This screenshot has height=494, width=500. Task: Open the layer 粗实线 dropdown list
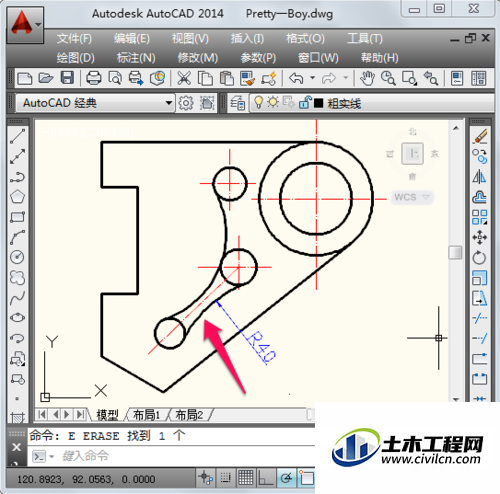pos(372,103)
